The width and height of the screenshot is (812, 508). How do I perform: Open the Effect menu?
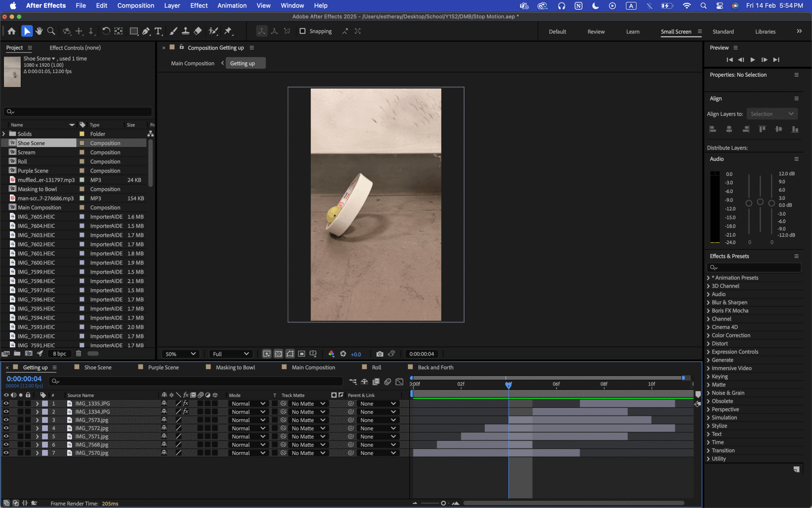click(199, 6)
